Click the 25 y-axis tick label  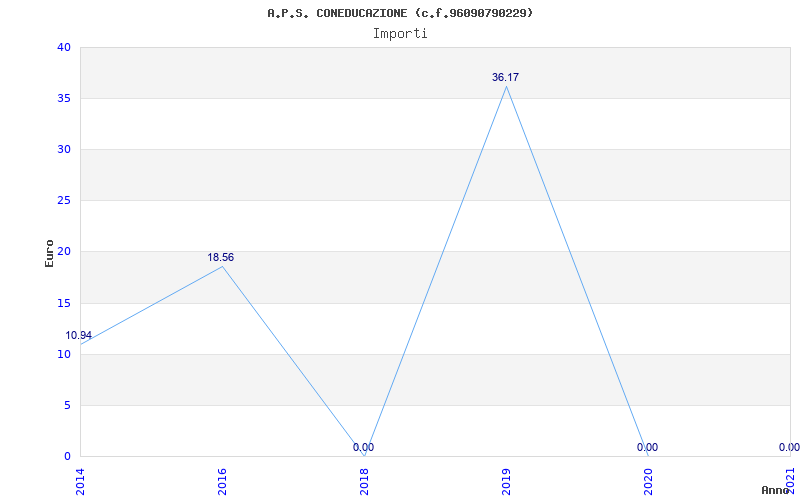(64, 201)
